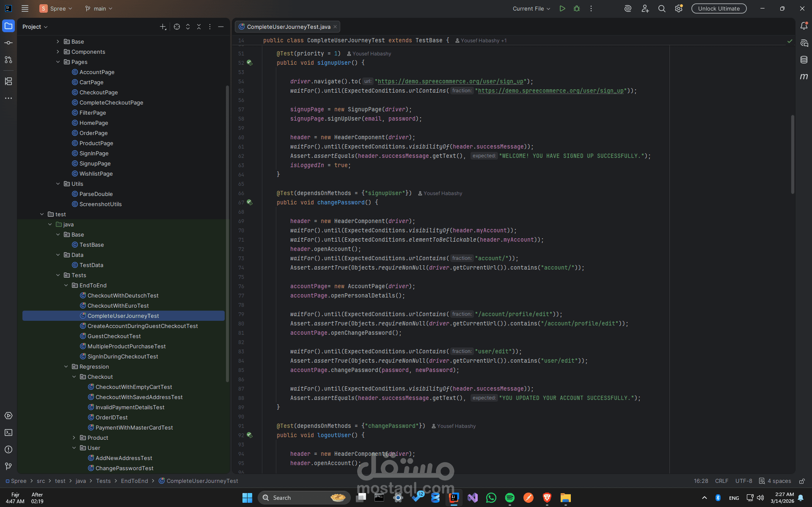
Task: Open Search Everywhere magnifier
Action: [662, 8]
